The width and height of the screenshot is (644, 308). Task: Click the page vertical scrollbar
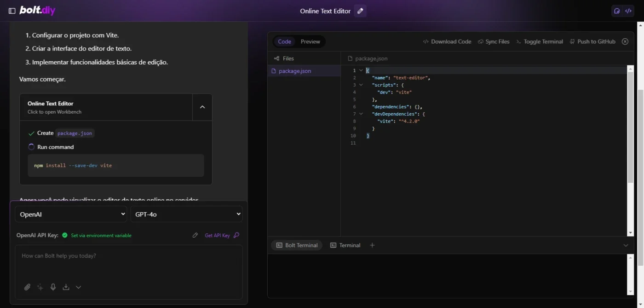[640, 177]
